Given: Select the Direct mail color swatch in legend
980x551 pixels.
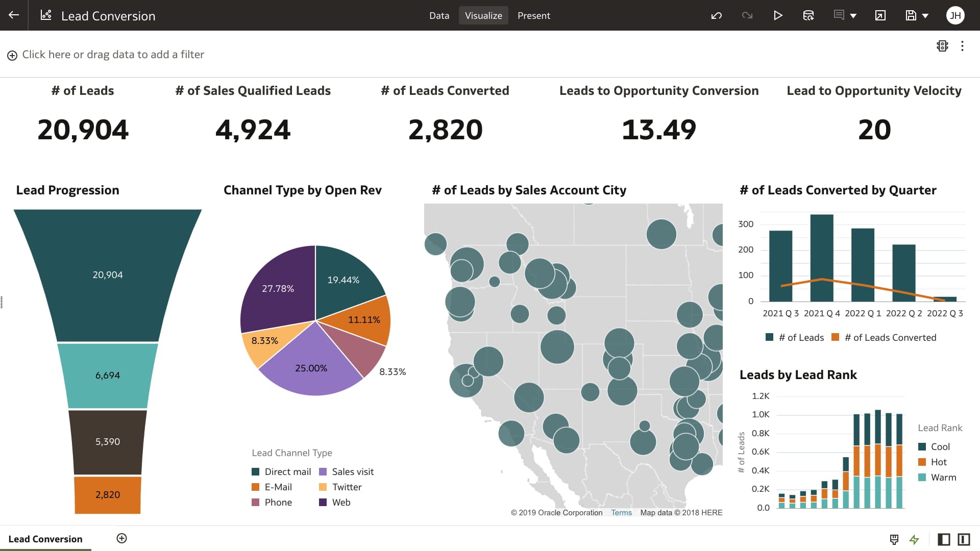Looking at the screenshot, I should coord(256,471).
